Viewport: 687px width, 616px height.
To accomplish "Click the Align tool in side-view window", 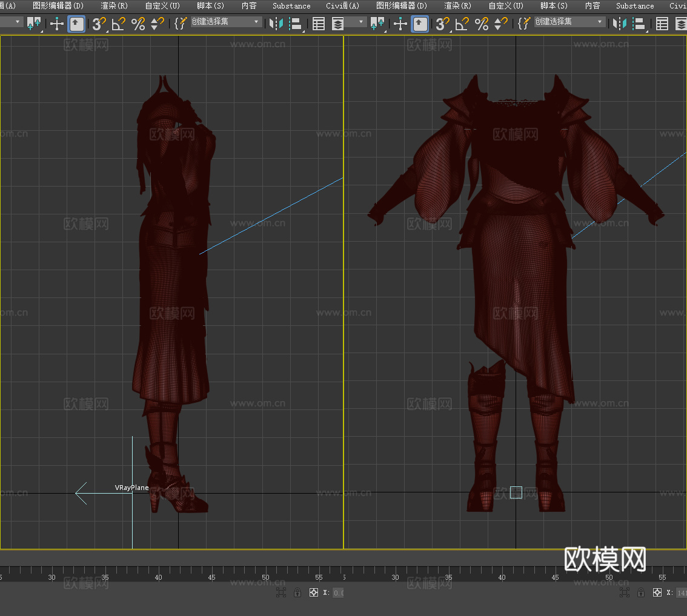I will (x=296, y=23).
